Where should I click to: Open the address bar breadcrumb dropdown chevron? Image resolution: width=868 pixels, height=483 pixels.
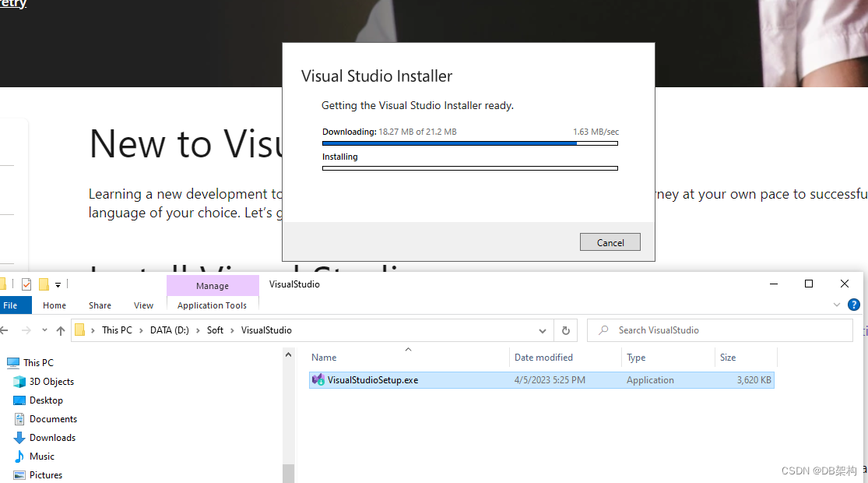(543, 330)
